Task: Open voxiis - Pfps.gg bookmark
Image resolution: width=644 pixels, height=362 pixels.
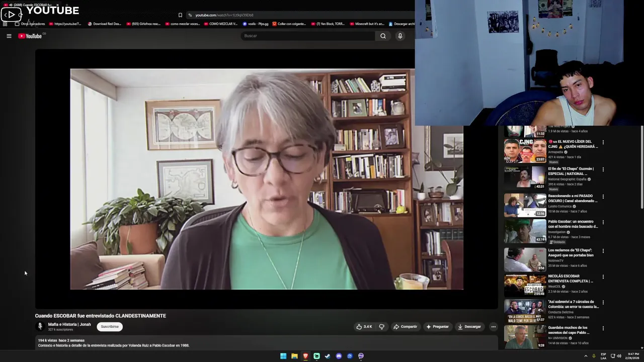Action: click(x=256, y=24)
